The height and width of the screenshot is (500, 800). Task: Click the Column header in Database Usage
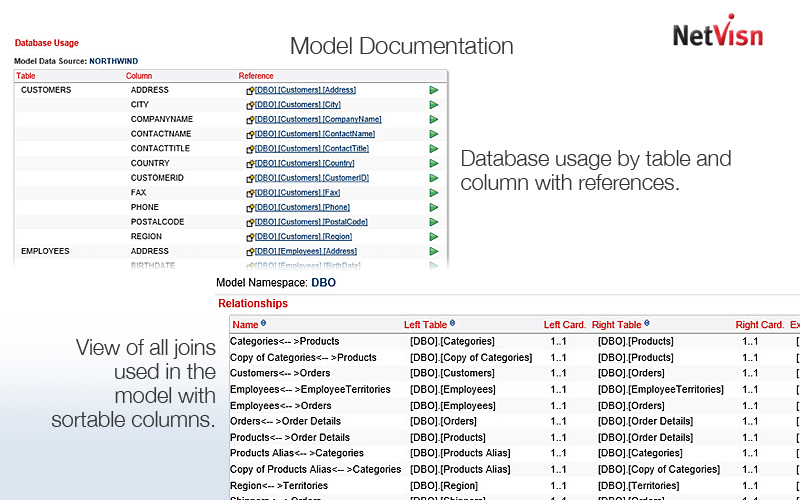pyautogui.click(x=139, y=76)
